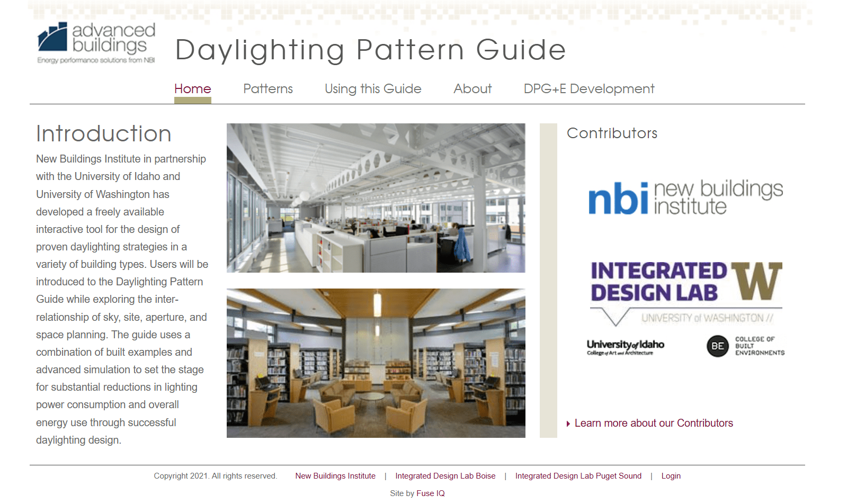This screenshot has height=504, width=856.
Task: Open Learn more about our Contributors link
Action: click(x=654, y=423)
